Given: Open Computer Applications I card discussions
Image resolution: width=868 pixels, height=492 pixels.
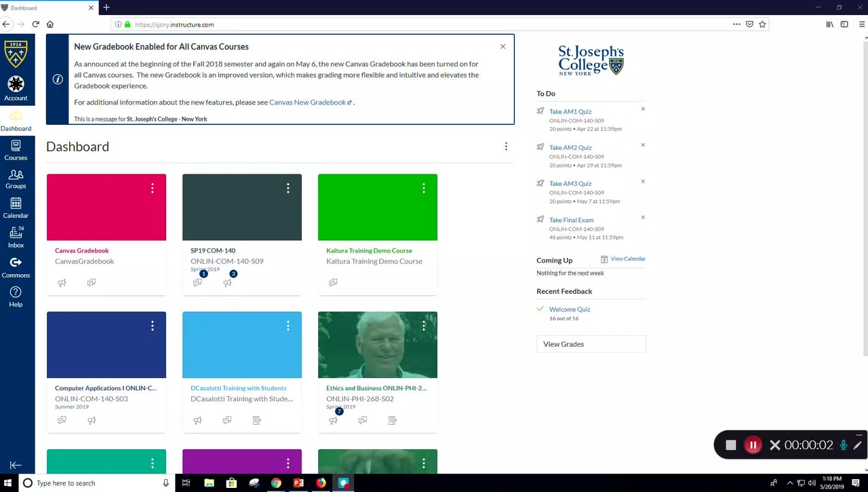Looking at the screenshot, I should tap(62, 421).
